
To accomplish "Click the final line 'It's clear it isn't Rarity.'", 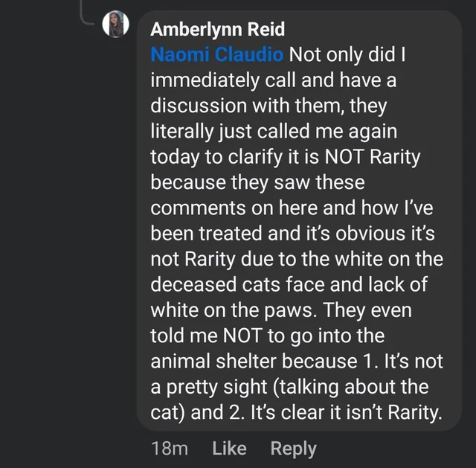I will point(346,412).
